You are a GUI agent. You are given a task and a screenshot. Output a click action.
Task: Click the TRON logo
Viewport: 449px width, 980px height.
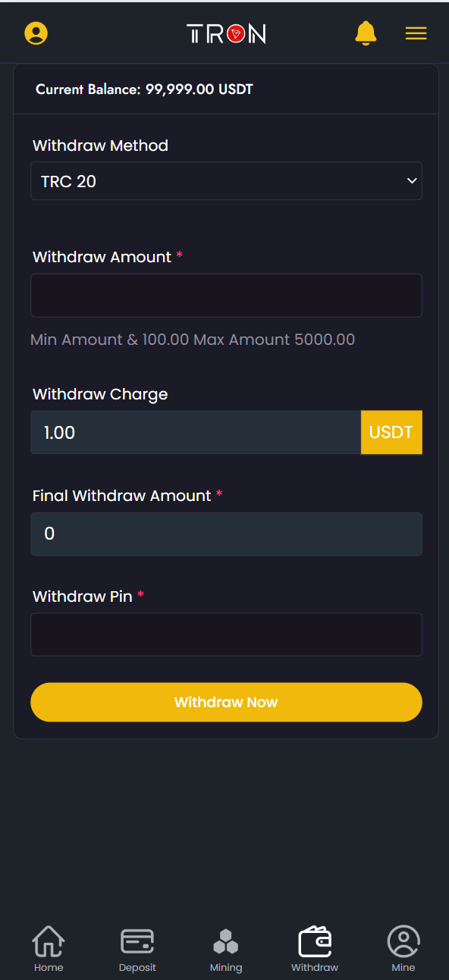pos(226,33)
